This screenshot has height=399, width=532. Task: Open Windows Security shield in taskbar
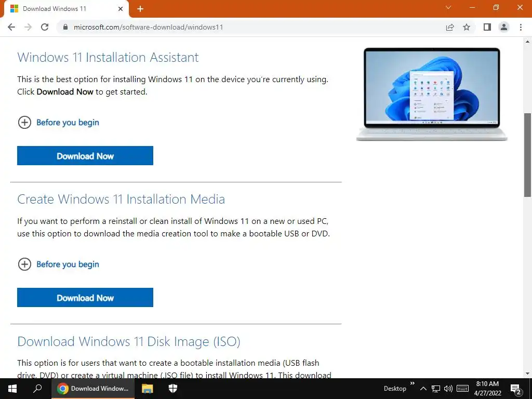click(x=173, y=389)
